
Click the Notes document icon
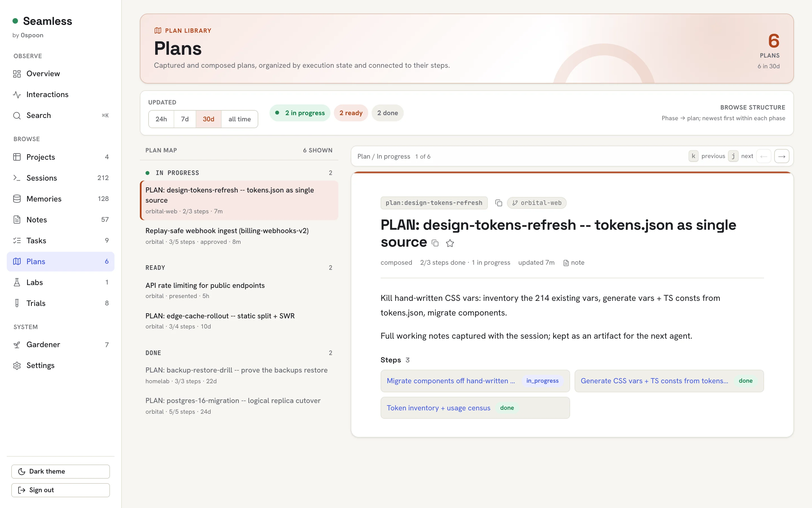(17, 220)
